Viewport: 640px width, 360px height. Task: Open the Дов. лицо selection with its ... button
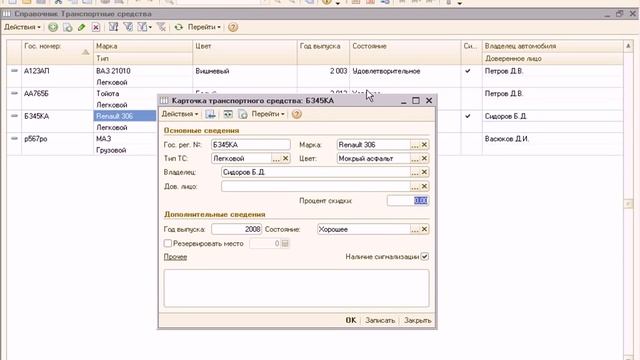coord(415,187)
